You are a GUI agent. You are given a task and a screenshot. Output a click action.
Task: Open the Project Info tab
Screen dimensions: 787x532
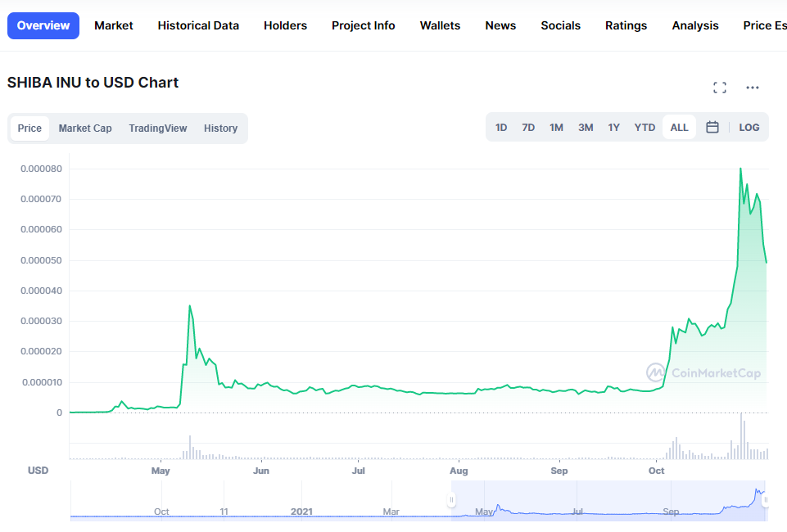(364, 25)
